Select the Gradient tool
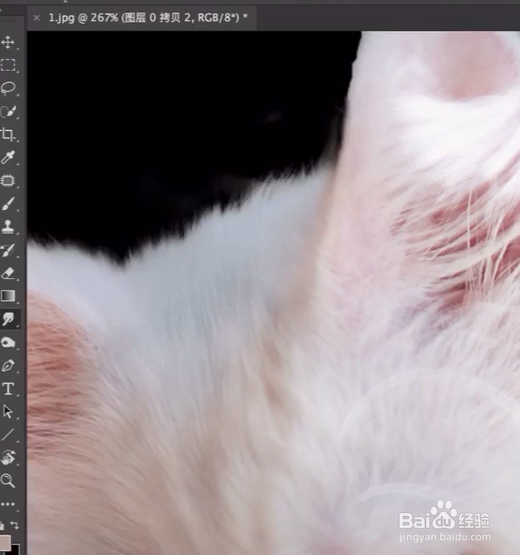 pos(8,296)
